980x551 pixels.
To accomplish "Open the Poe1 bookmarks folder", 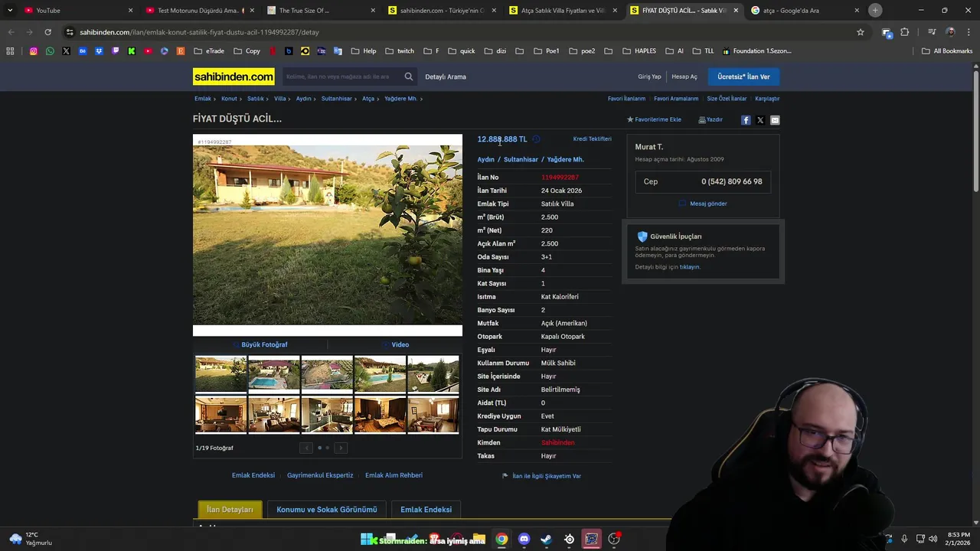I will [x=547, y=51].
